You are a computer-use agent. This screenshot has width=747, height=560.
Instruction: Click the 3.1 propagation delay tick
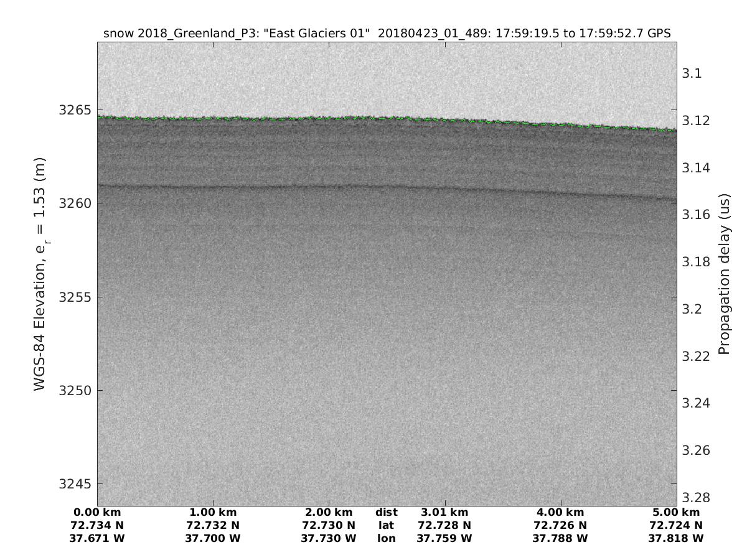pyautogui.click(x=693, y=73)
